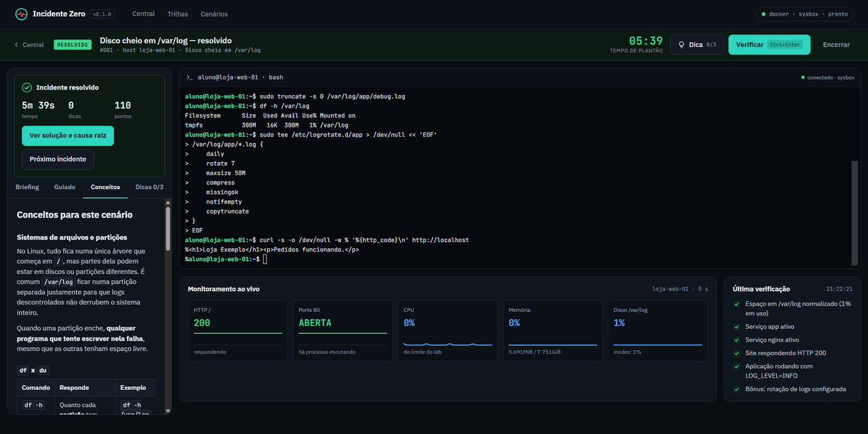The width and height of the screenshot is (868, 434).
Task: Click the Conceitos panel vertical scrollbar
Action: tap(168, 227)
